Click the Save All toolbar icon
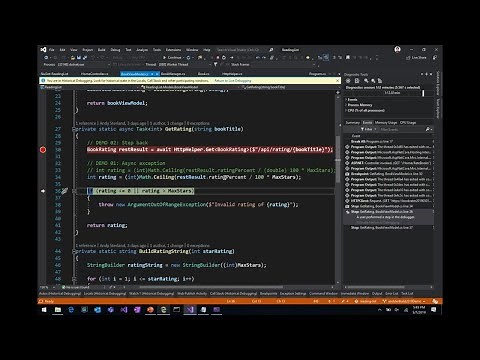Viewport: 480px width, 360px height. pos(85,58)
